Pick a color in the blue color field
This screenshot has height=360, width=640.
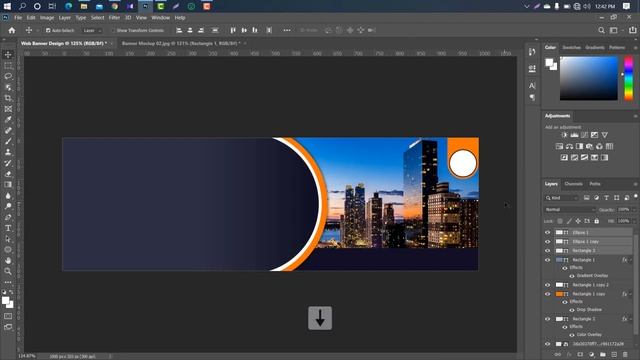pos(589,78)
